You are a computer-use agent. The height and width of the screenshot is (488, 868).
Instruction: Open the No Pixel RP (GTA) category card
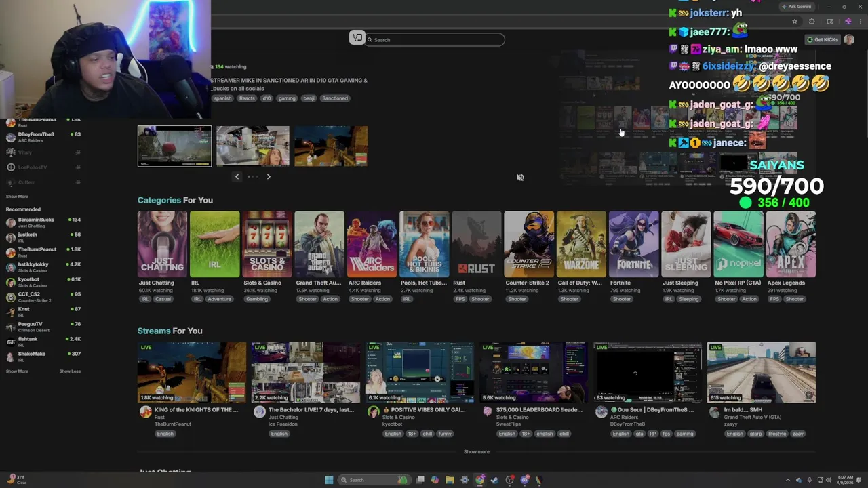(738, 244)
